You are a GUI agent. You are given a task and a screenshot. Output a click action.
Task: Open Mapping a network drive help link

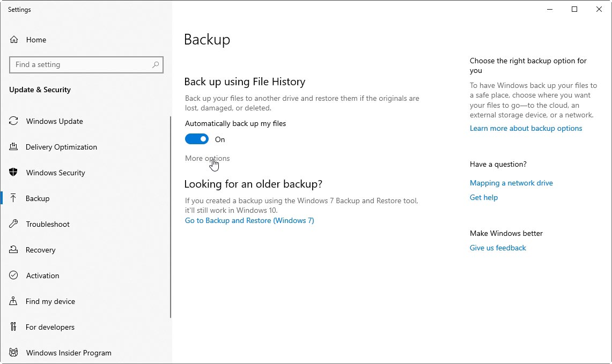[511, 183]
